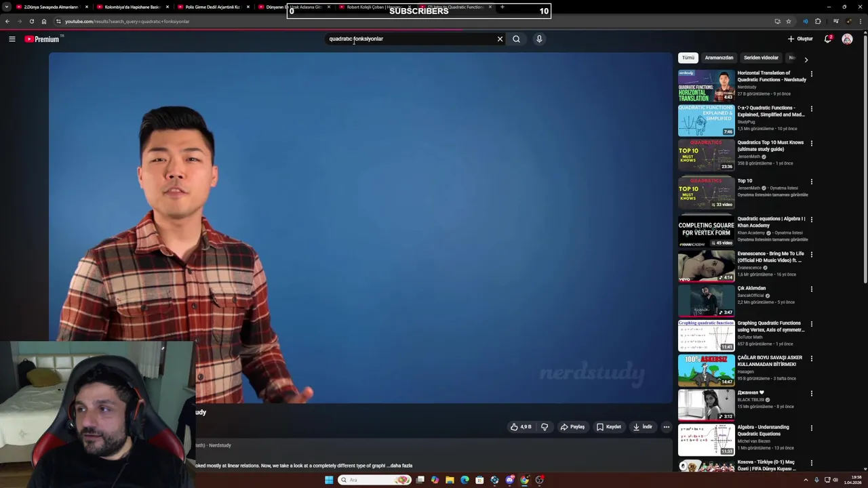Open options menu for Evanescence video

(812, 254)
